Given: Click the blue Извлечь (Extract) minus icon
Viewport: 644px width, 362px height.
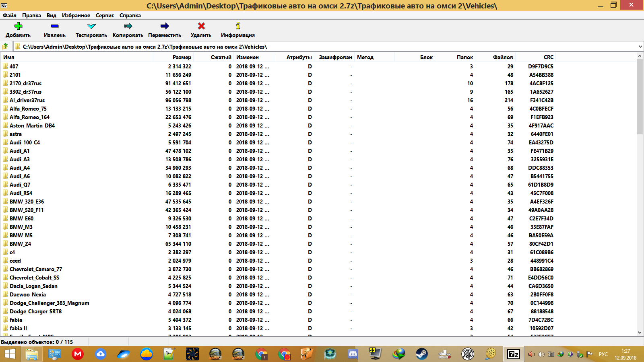Looking at the screenshot, I should point(55,26).
